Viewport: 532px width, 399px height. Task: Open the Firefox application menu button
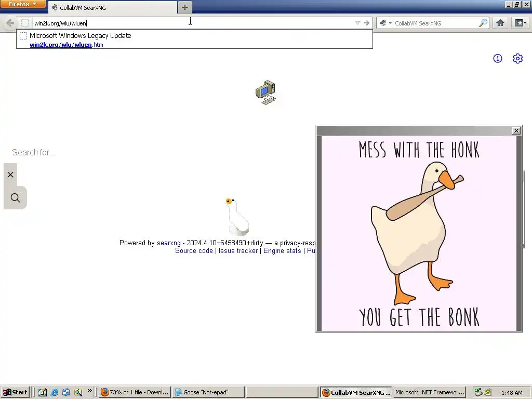point(23,4)
